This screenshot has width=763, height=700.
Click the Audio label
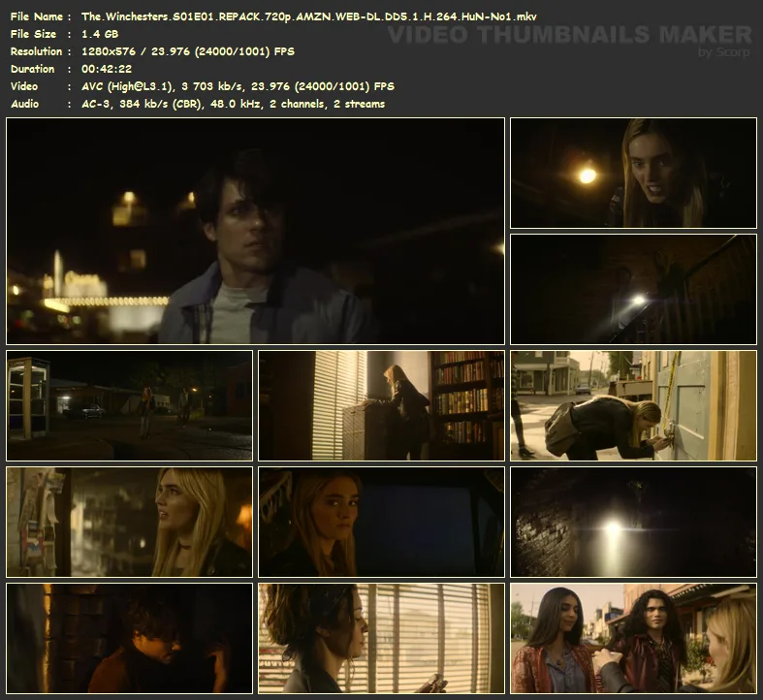[24, 104]
